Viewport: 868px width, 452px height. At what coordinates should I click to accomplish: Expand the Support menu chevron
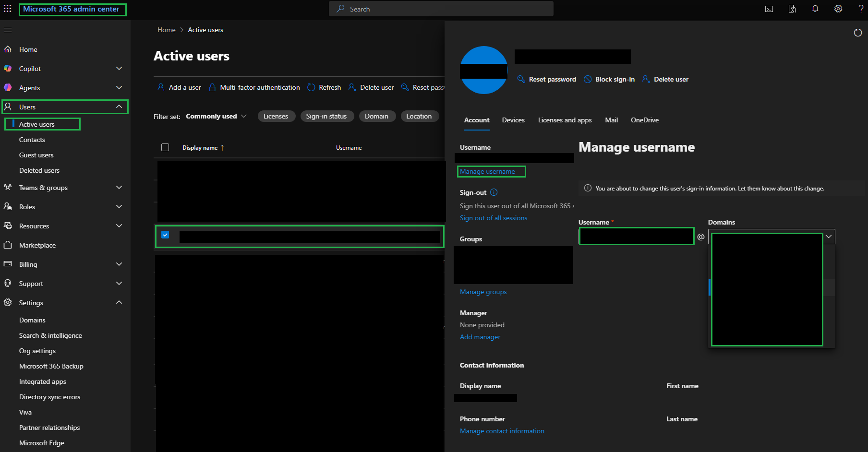119,284
